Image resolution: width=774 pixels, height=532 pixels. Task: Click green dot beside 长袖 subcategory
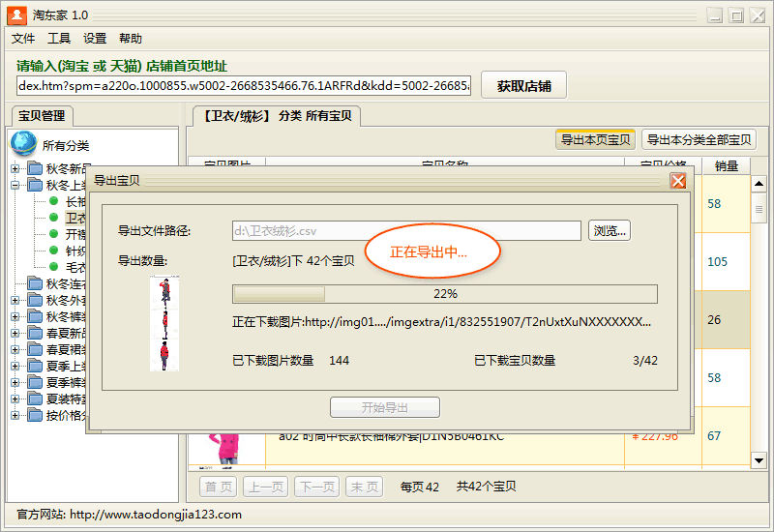point(54,201)
